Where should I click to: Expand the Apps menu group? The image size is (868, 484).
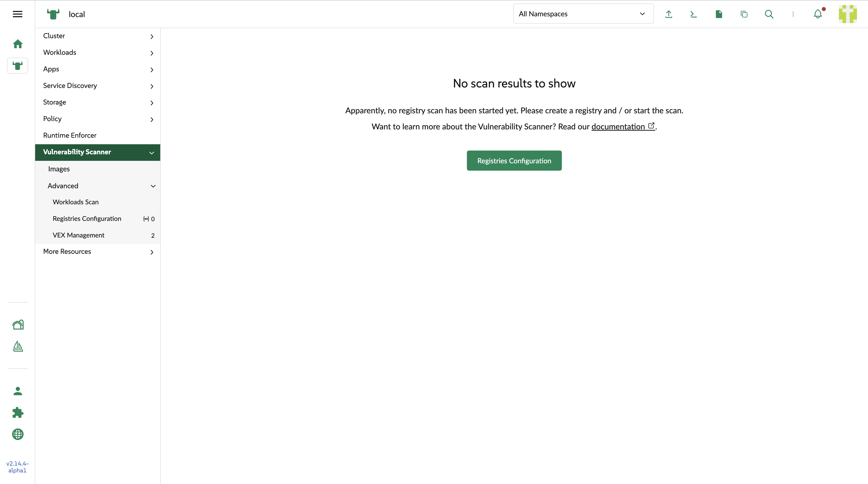(x=98, y=69)
